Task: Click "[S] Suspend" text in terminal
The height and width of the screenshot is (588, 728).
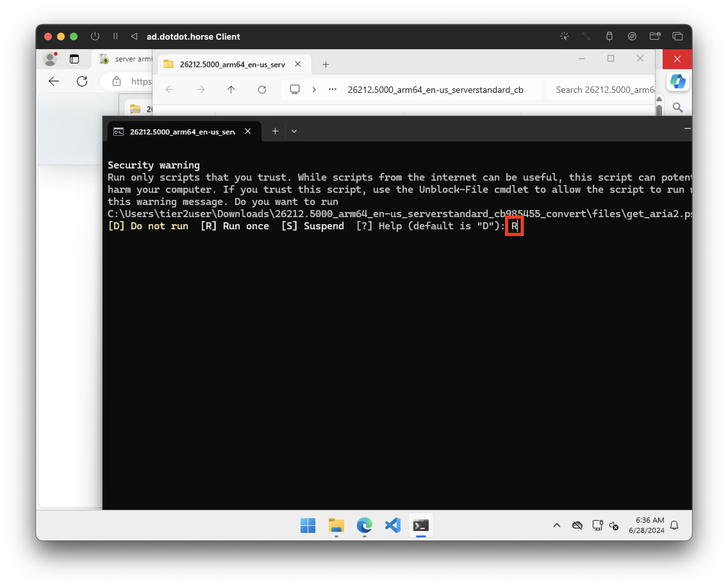Action: (x=312, y=226)
